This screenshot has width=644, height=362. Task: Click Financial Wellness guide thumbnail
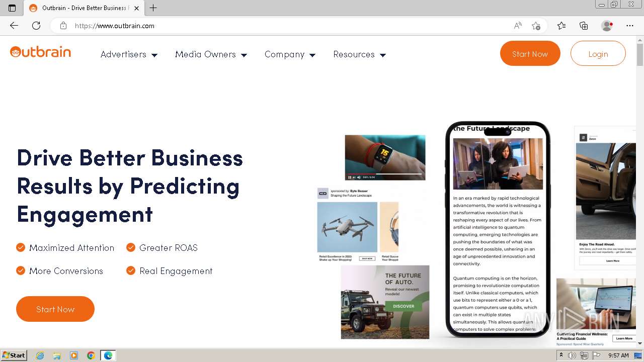point(596,304)
